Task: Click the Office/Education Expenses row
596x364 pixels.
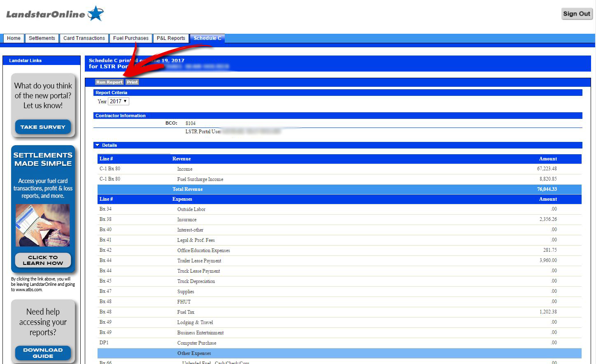Action: click(x=340, y=250)
